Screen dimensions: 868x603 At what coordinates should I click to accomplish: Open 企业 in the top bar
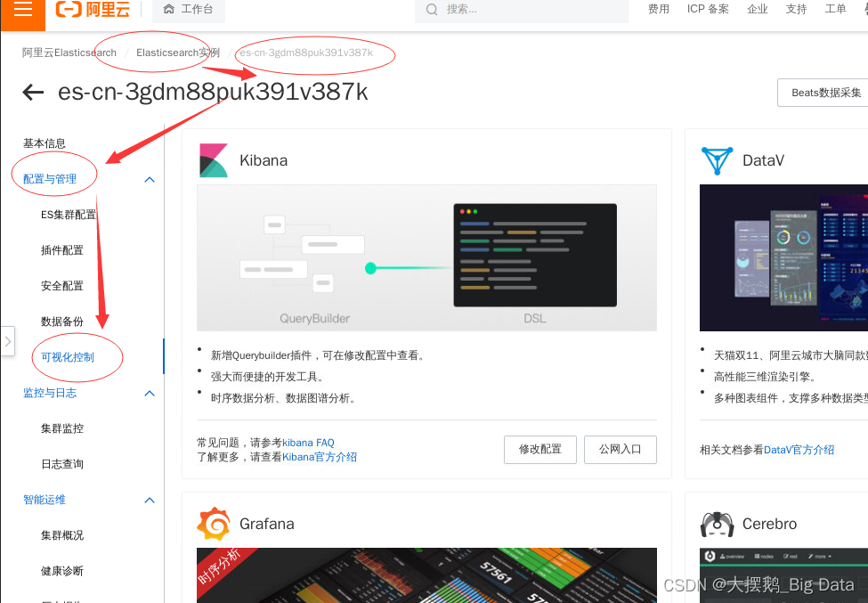pyautogui.click(x=758, y=9)
